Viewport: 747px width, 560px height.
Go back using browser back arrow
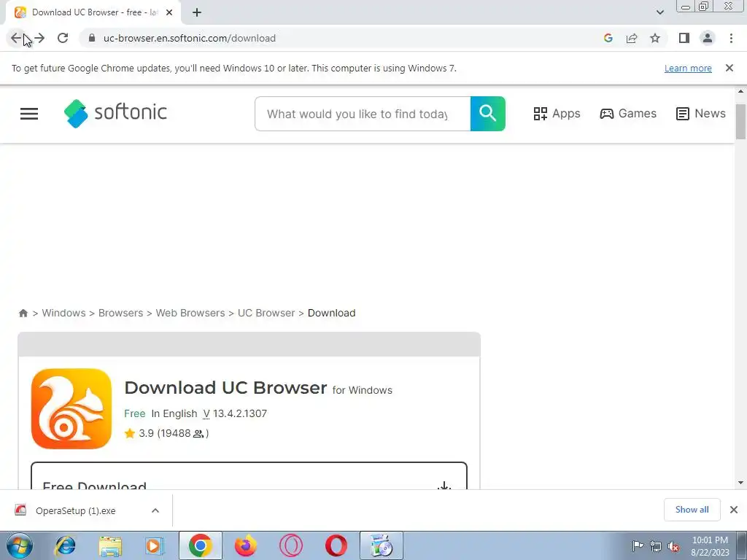tap(16, 38)
